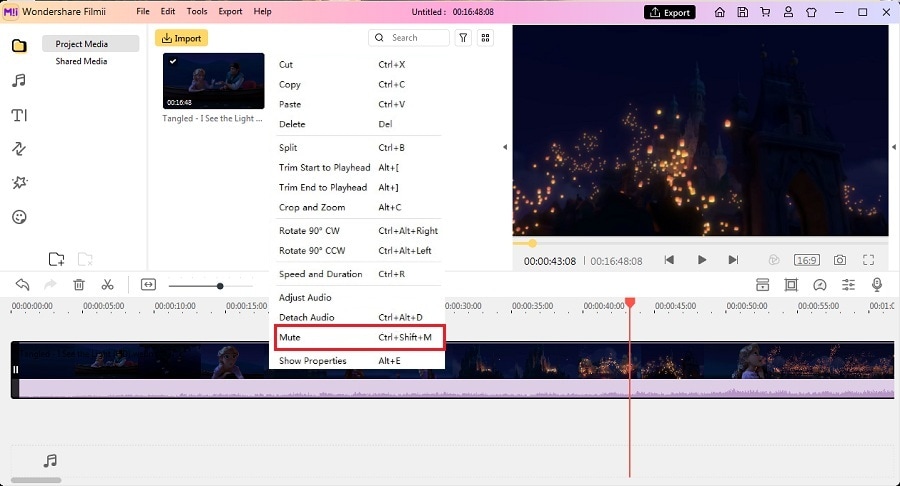Open the Effects star sidebar icon
This screenshot has width=900, height=486.
(19, 182)
